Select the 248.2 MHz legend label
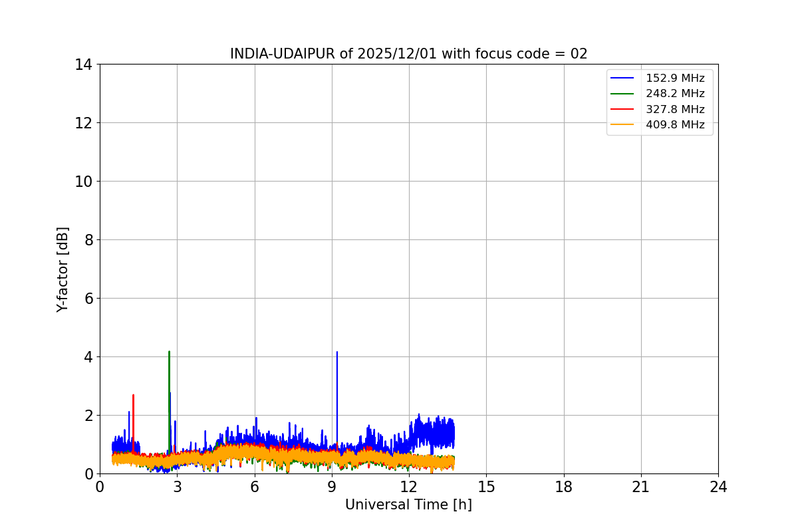Image resolution: width=798 pixels, height=532 pixels. tap(675, 94)
